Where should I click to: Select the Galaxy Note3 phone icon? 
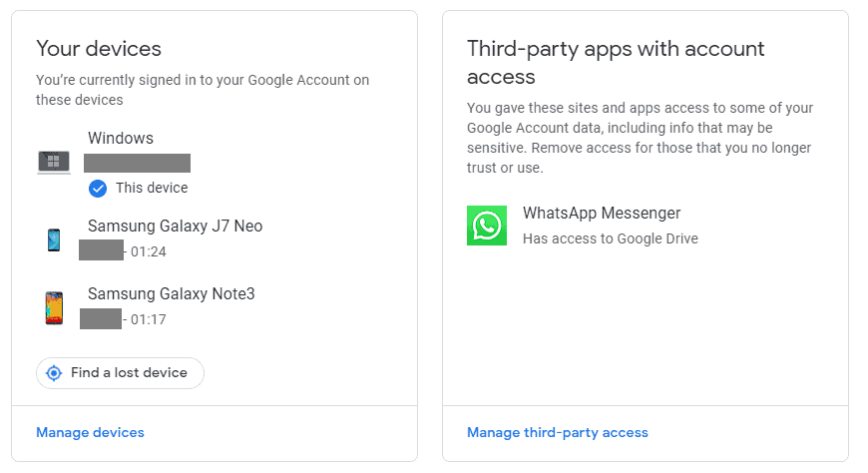tap(54, 307)
